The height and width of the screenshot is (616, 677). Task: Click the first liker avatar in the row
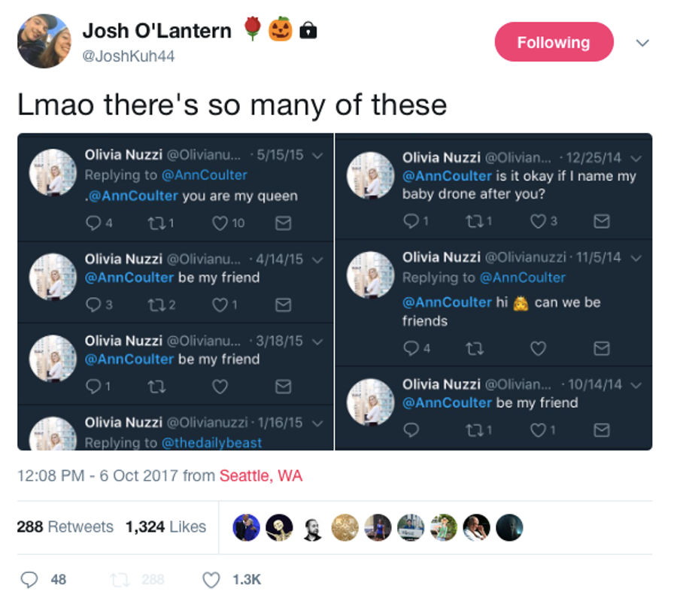pos(246,527)
